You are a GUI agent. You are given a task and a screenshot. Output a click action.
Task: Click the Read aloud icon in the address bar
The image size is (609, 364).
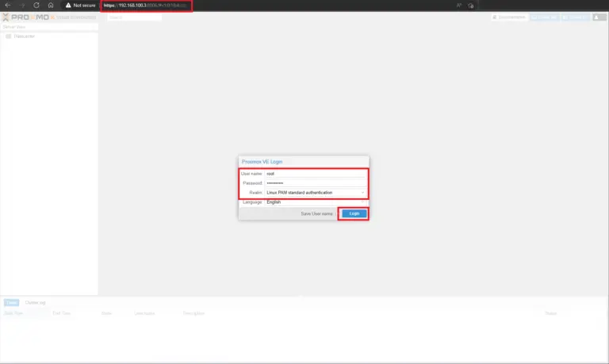click(459, 6)
